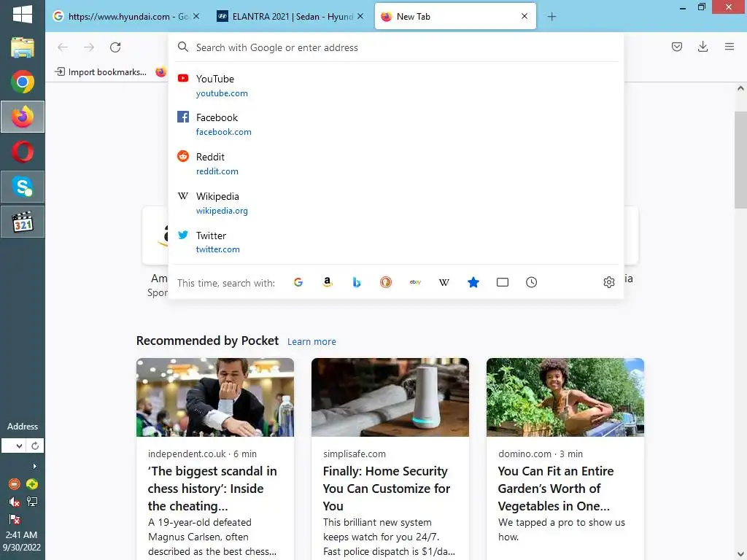
Task: Search this time with eBay
Action: coord(415,282)
